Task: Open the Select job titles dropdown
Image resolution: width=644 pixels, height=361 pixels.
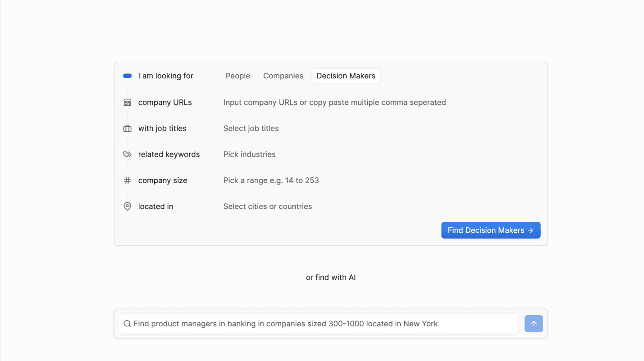Action: click(x=251, y=129)
